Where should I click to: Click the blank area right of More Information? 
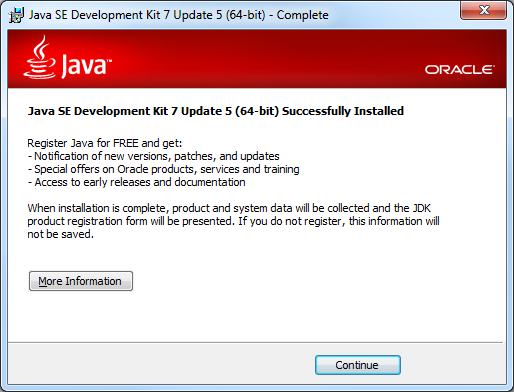tap(300, 281)
